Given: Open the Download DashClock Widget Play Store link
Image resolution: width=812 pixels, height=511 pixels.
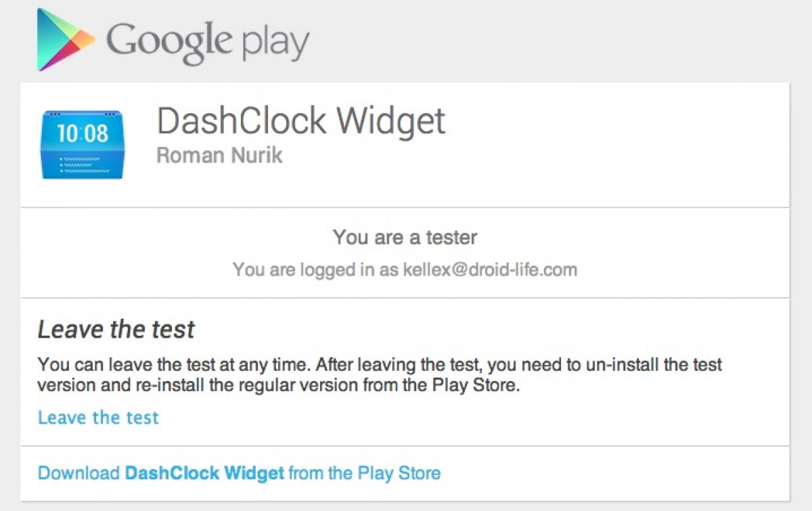Looking at the screenshot, I should (239, 472).
